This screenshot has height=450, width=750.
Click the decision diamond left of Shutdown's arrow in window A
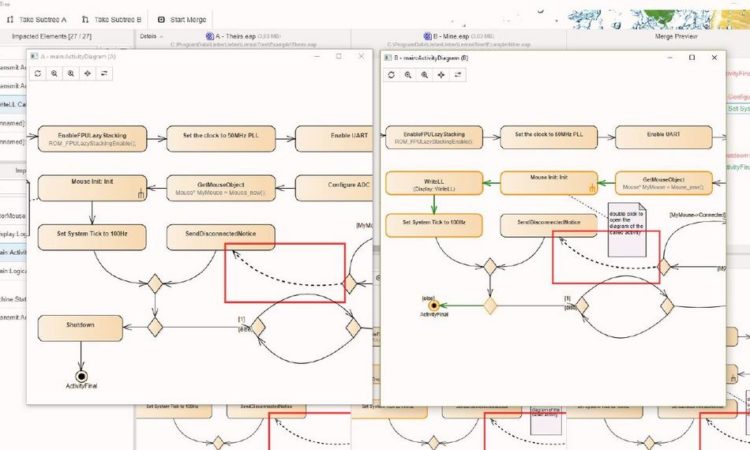click(155, 328)
